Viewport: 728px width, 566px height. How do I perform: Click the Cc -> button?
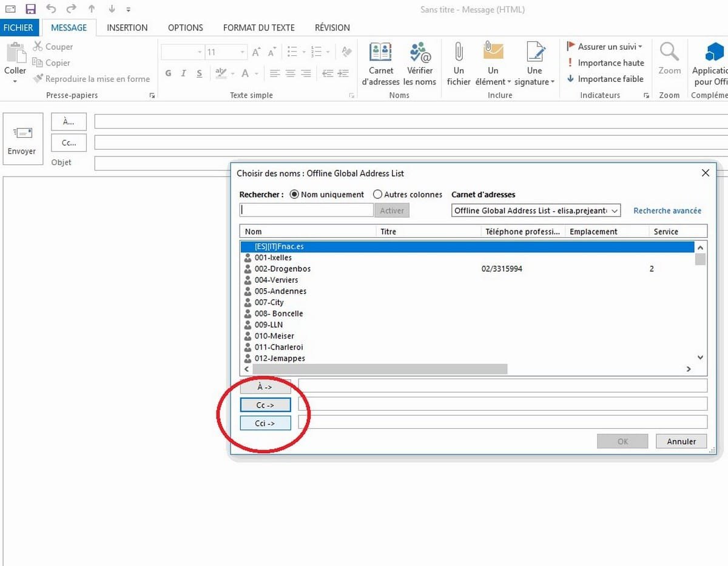point(265,405)
